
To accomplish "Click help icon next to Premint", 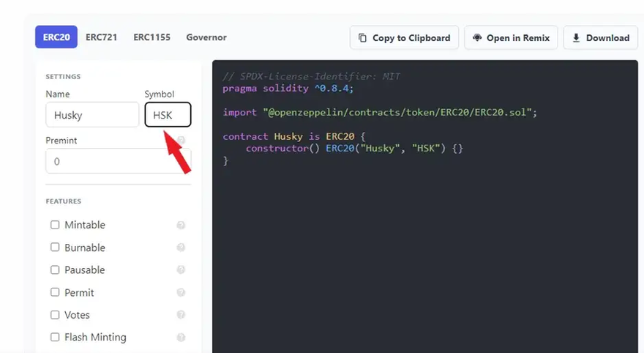I will click(x=181, y=140).
